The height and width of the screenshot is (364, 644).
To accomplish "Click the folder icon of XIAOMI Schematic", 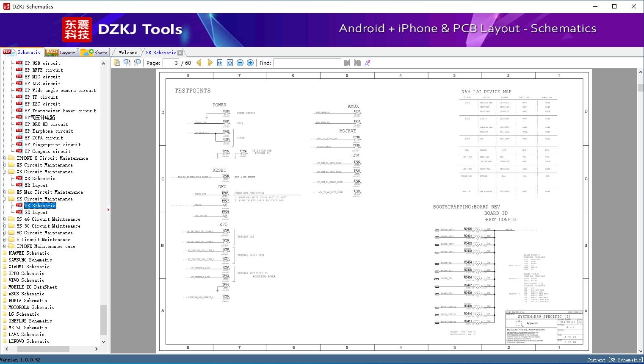I will [5, 267].
